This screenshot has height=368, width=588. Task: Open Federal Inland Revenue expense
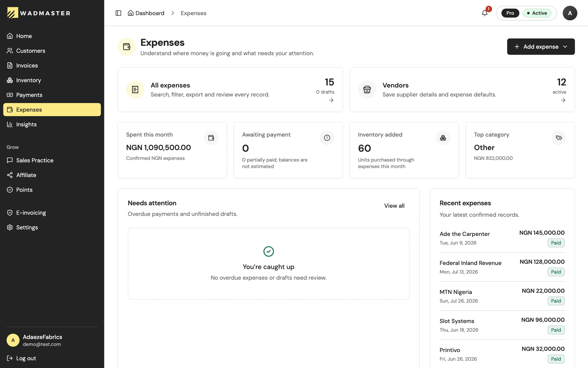pyautogui.click(x=502, y=267)
